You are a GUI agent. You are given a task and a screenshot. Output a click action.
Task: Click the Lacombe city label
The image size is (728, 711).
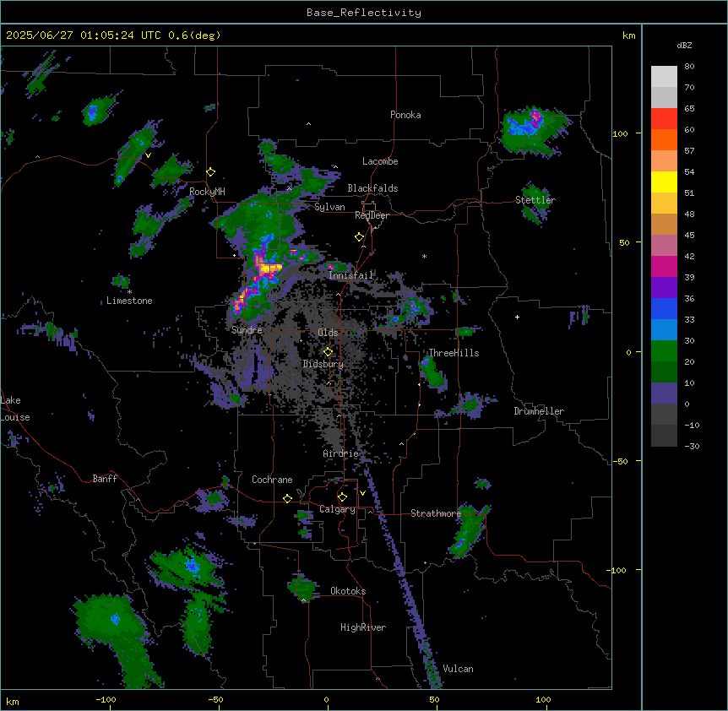[380, 161]
